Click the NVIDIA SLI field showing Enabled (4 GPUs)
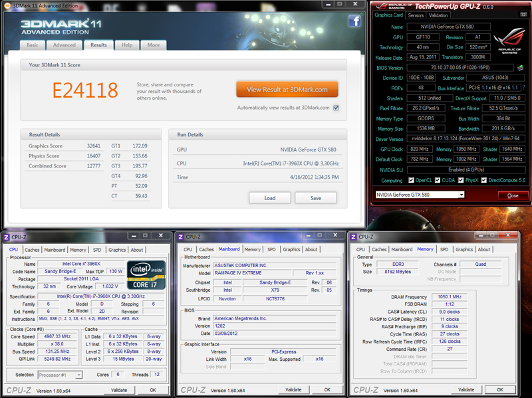This screenshot has width=532, height=398. 466,169
